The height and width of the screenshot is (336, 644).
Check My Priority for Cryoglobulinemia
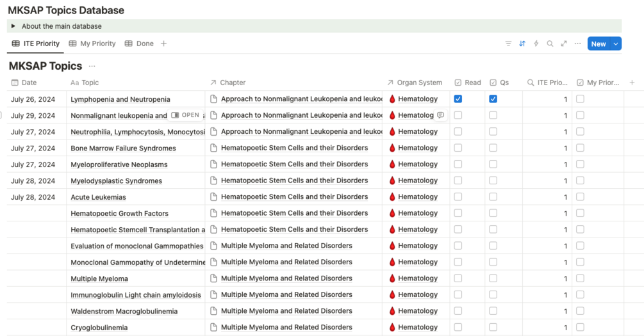coord(580,327)
